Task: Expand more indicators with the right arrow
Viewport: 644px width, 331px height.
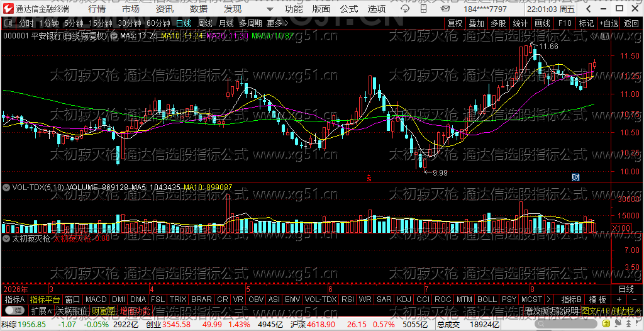Action: [x=548, y=300]
